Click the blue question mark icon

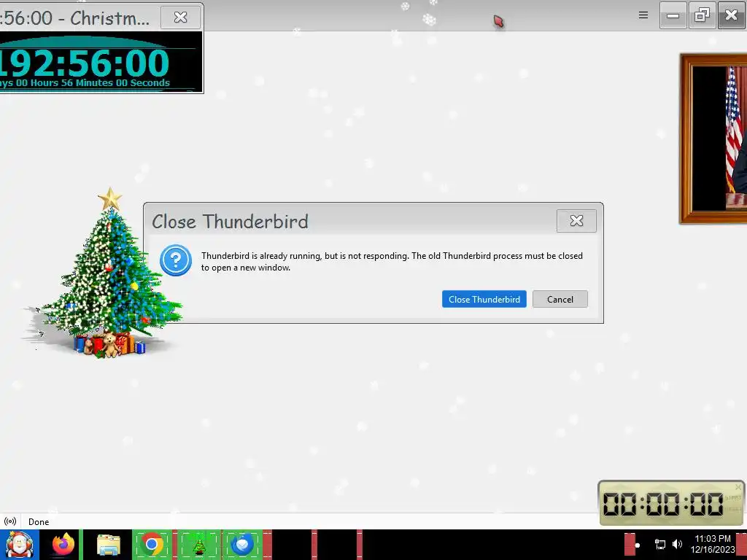click(176, 260)
